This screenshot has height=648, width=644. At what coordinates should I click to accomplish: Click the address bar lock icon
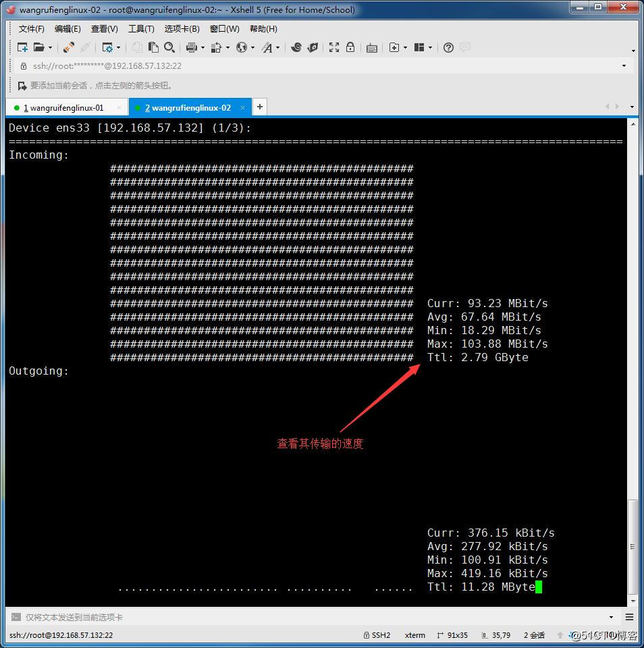[x=24, y=65]
